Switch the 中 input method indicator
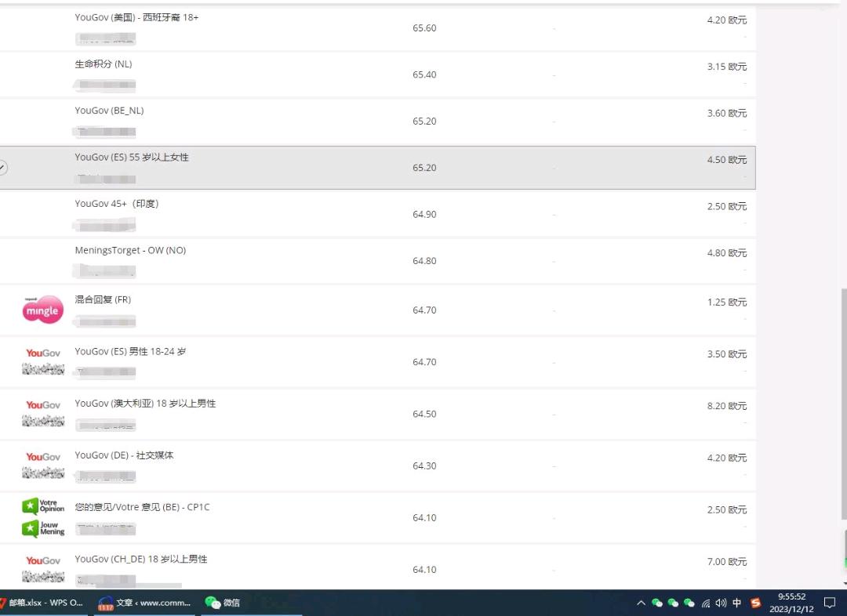847x616 pixels. tap(736, 603)
